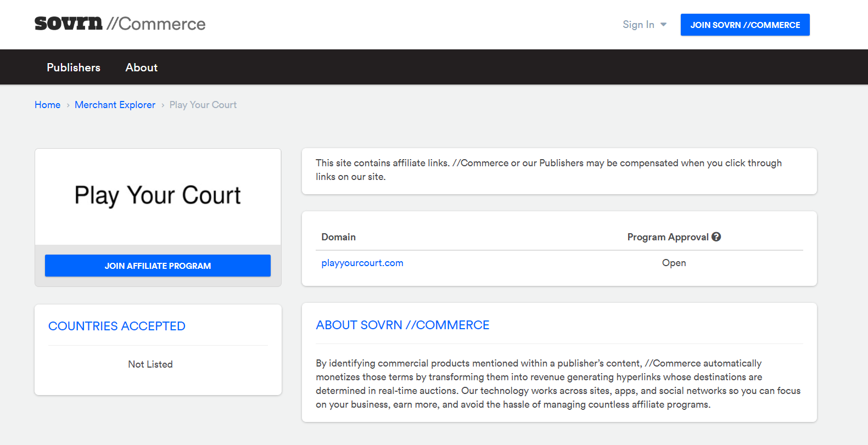The width and height of the screenshot is (868, 445).
Task: Click the About Sovrn //Commerce heading
Action: tap(402, 325)
